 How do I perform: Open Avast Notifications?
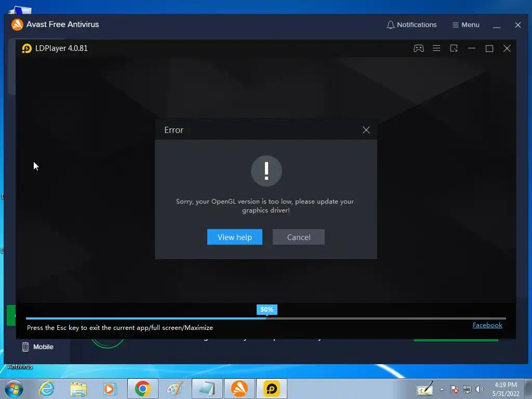pyautogui.click(x=411, y=25)
